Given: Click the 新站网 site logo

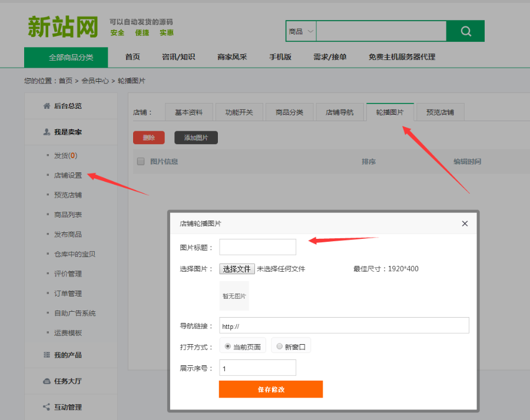Looking at the screenshot, I should [x=62, y=27].
